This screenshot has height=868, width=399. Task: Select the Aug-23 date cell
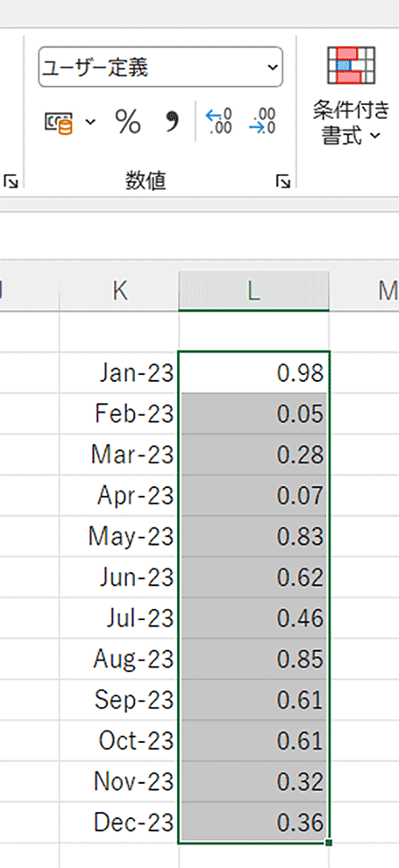[x=119, y=659]
